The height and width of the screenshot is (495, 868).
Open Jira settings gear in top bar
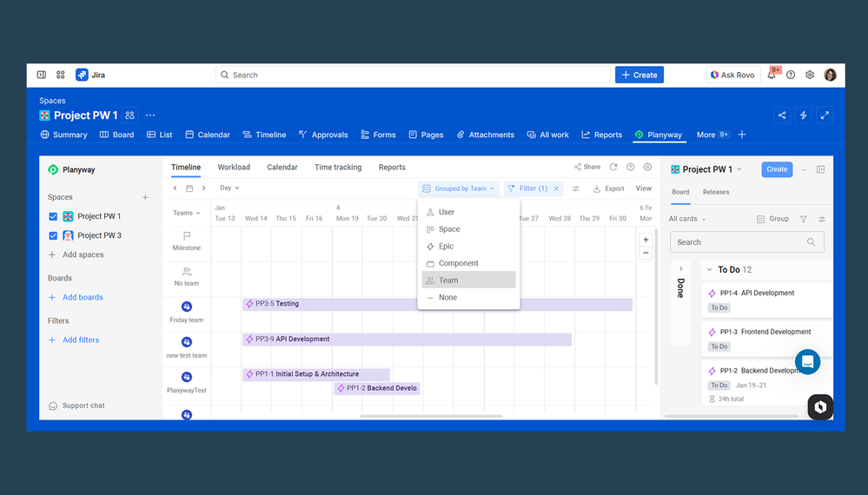[810, 75]
